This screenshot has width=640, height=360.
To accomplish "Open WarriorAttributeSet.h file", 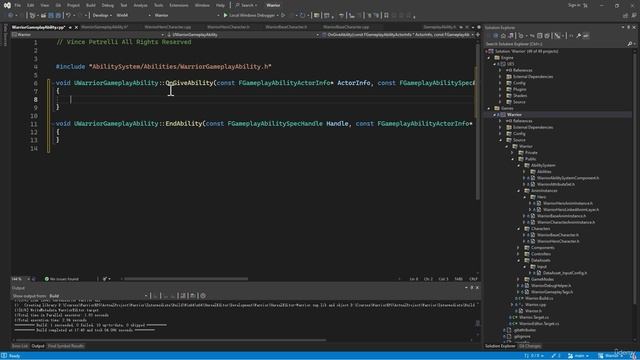I will [x=556, y=184].
